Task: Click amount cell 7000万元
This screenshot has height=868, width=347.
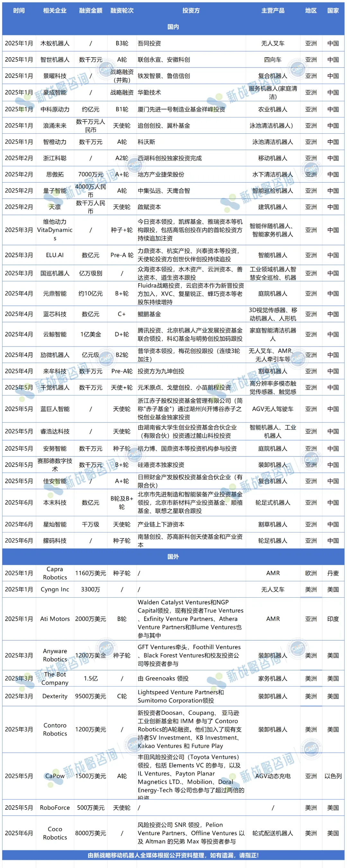Action: 91,175
